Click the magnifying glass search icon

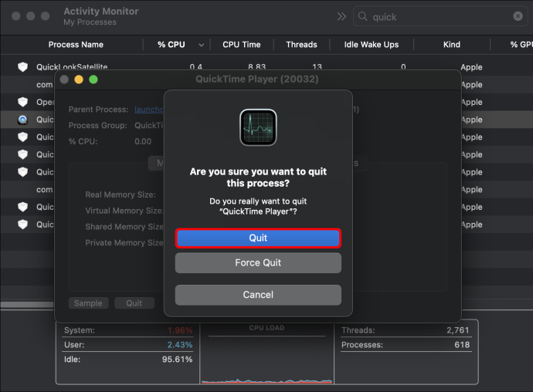(x=363, y=16)
